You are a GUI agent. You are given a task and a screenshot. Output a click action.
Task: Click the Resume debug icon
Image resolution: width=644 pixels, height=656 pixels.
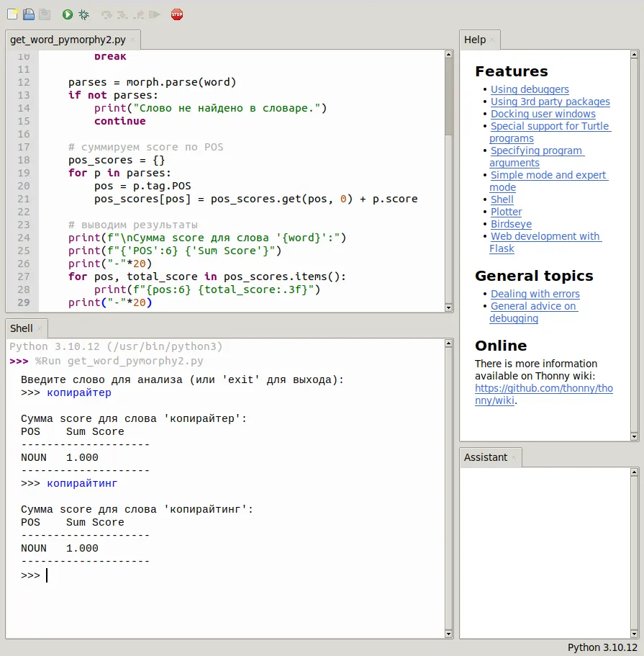[154, 14]
